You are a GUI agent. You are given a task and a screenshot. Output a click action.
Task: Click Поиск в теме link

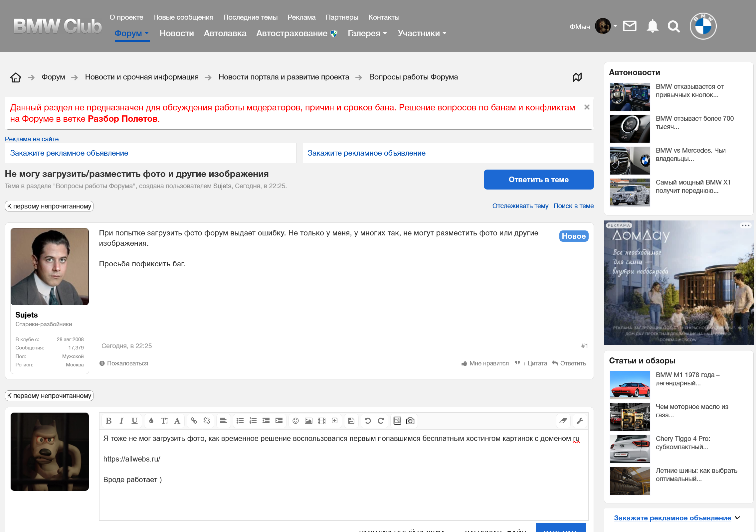pyautogui.click(x=574, y=206)
